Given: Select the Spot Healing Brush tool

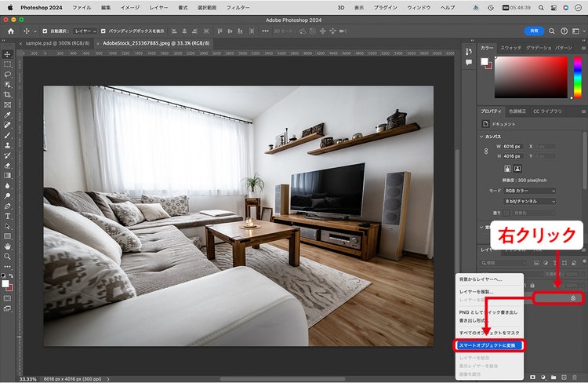Looking at the screenshot, I should pos(7,125).
